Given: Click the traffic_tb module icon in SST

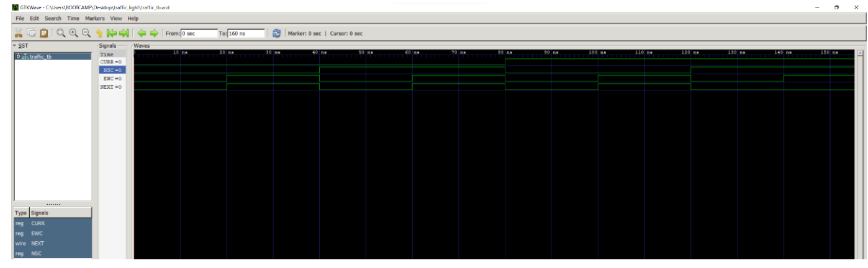Looking at the screenshot, I should point(25,56).
